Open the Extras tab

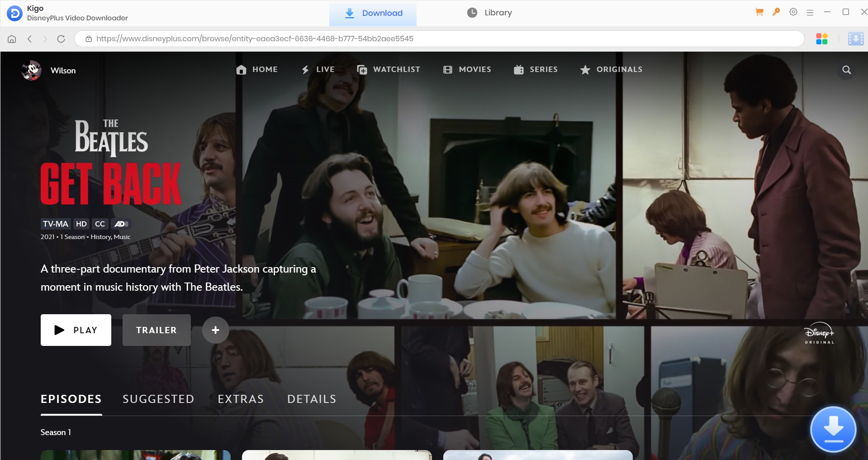pos(241,399)
